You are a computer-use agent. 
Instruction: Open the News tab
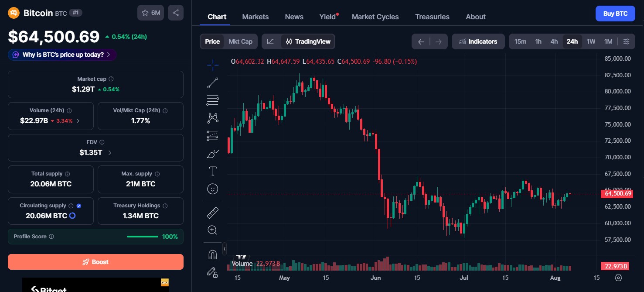294,17
